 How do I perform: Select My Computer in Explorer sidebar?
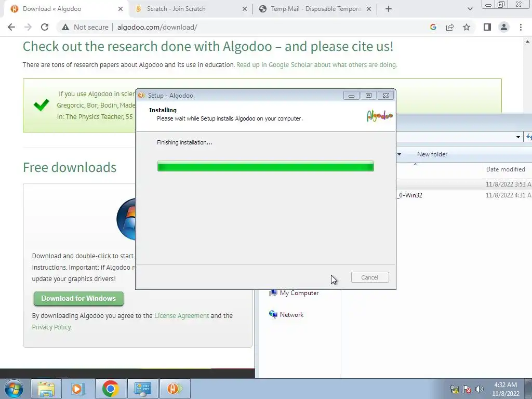294,293
